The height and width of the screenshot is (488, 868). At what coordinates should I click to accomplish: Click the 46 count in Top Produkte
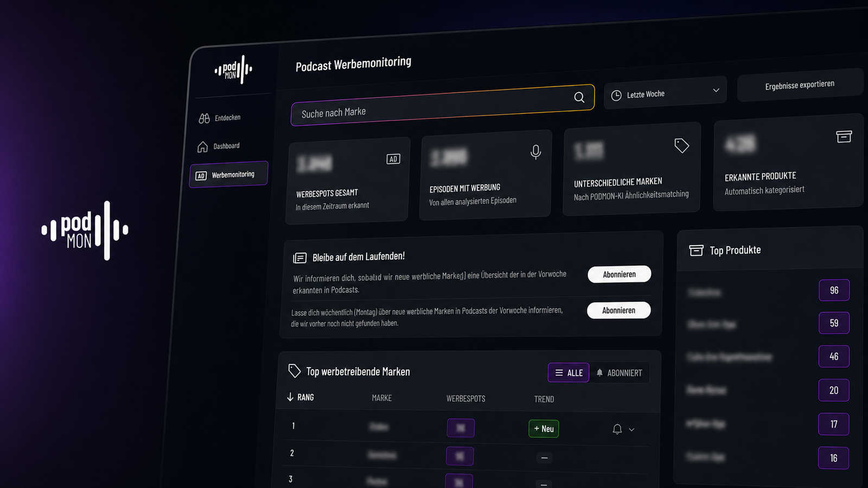pos(834,356)
